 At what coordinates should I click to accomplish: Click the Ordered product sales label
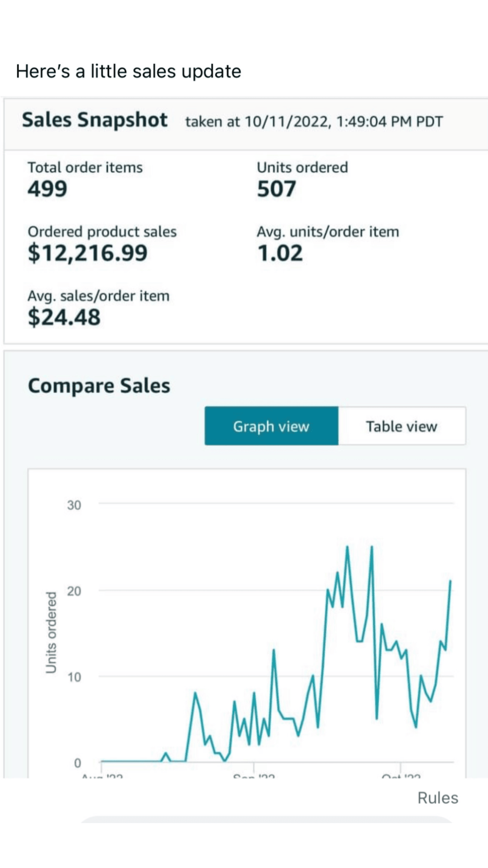pos(102,232)
